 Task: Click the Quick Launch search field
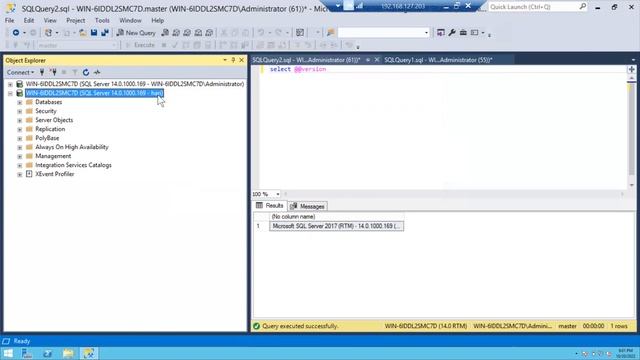point(533,7)
